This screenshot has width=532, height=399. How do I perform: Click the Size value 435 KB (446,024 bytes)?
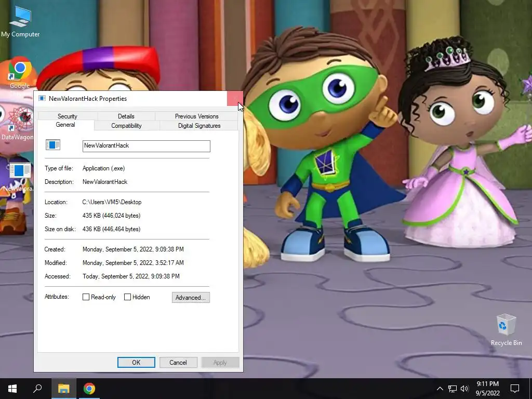click(111, 216)
